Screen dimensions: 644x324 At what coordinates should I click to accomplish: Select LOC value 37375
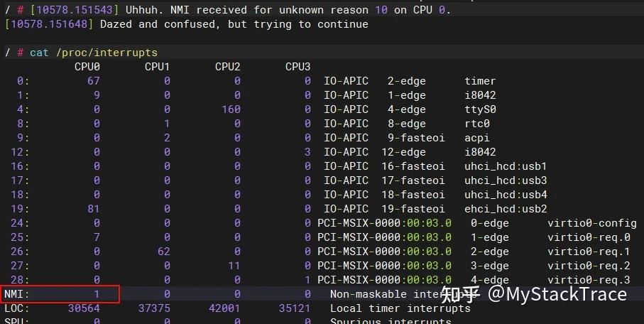(x=154, y=308)
